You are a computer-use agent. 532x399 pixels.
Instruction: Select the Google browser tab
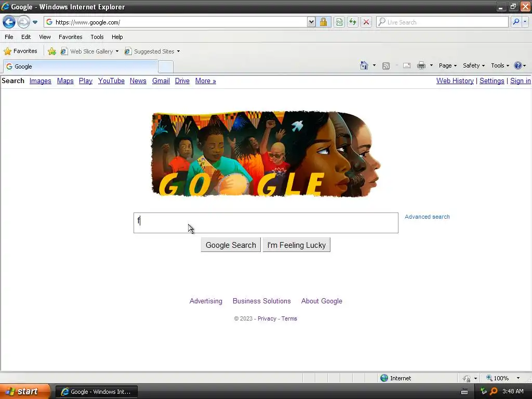coord(81,66)
